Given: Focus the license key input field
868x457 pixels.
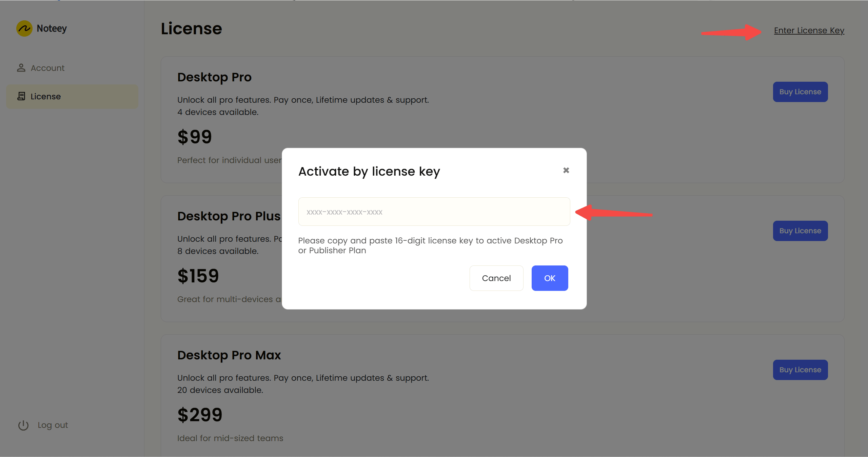Looking at the screenshot, I should point(434,212).
